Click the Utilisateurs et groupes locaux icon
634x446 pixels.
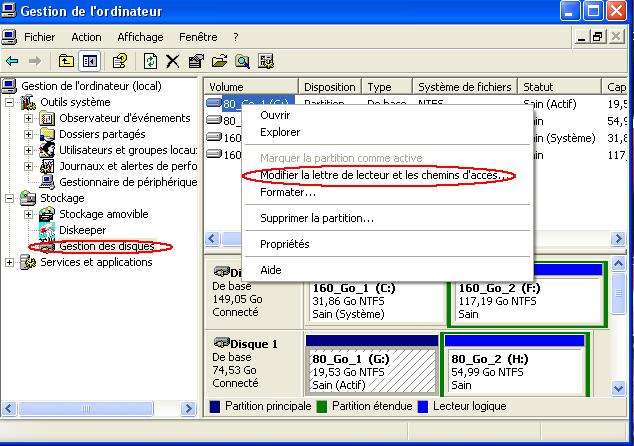tap(47, 150)
